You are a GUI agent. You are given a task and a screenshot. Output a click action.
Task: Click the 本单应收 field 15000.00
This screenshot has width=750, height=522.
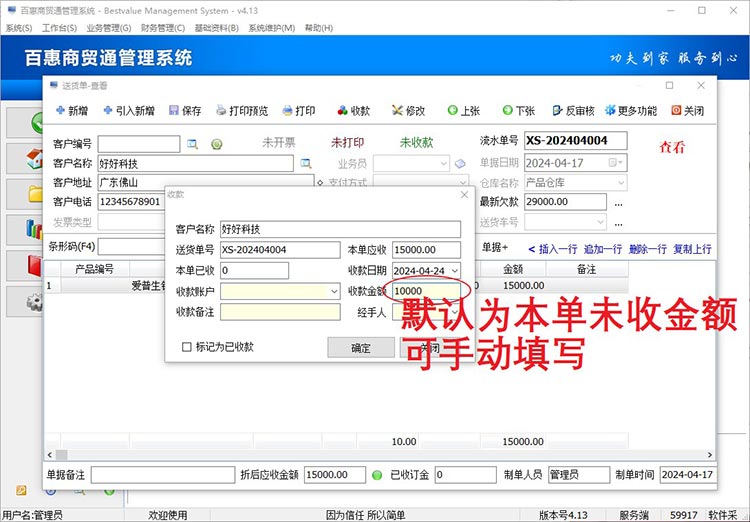[426, 250]
